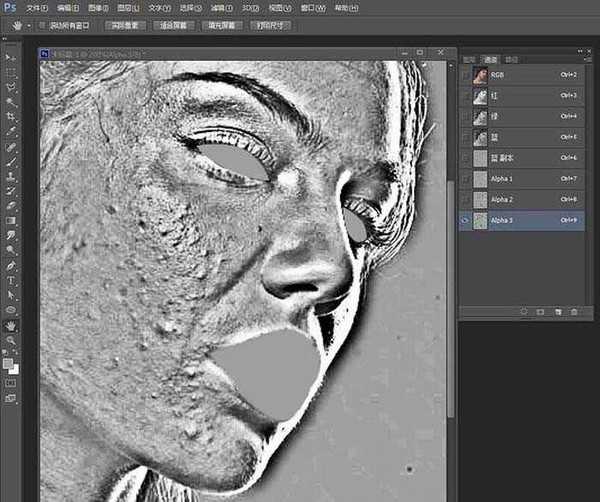Select the Hand tool in toolbox
The width and height of the screenshot is (600, 502).
11,325
